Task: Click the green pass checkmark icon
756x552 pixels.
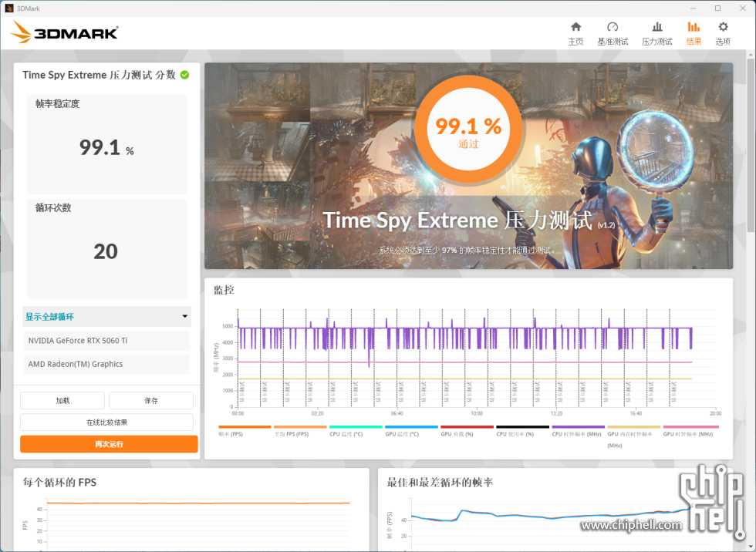Action: (184, 75)
